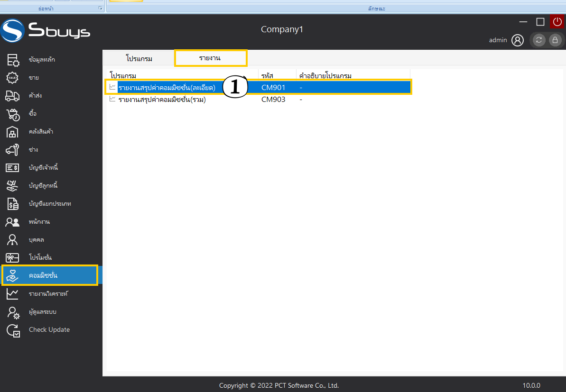
Task: Open the ข้อมูลหลัก master data icon
Action: point(12,60)
